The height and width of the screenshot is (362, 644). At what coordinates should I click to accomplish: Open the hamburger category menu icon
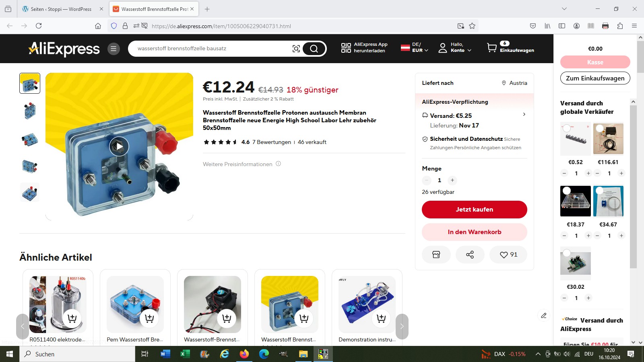[x=114, y=49]
